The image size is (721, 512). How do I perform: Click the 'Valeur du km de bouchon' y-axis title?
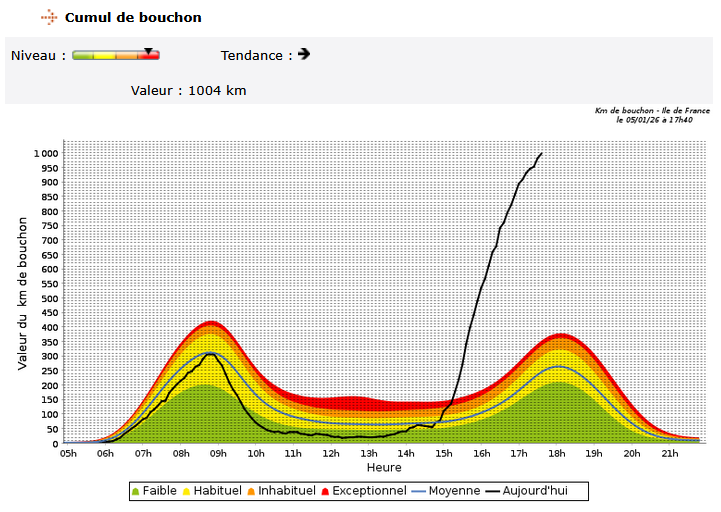coord(22,293)
